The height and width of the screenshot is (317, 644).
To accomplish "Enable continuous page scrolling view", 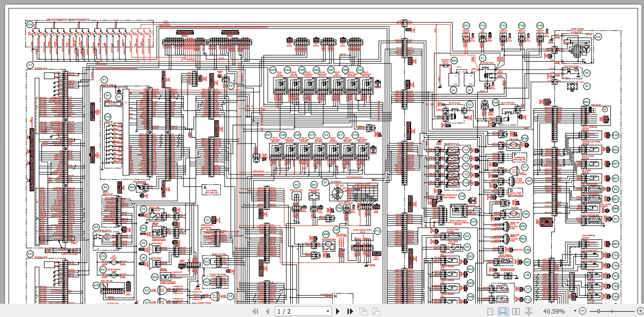I will tap(503, 311).
